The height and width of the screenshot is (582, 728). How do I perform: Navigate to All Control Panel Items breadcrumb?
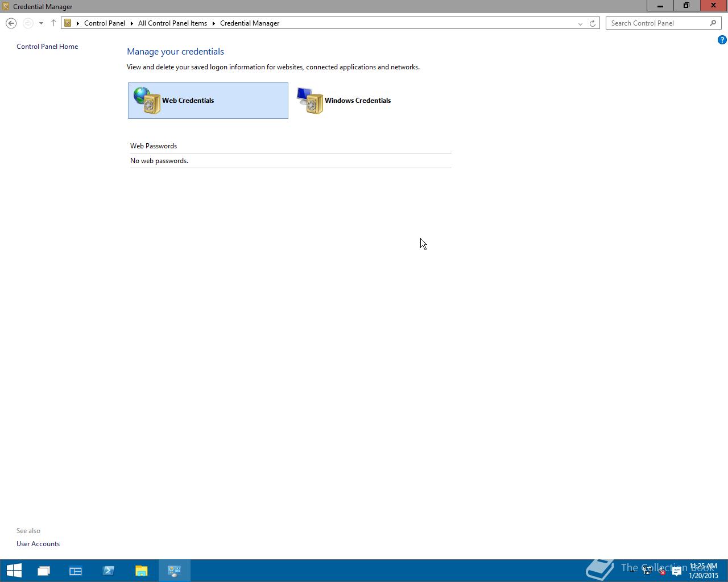(172, 23)
